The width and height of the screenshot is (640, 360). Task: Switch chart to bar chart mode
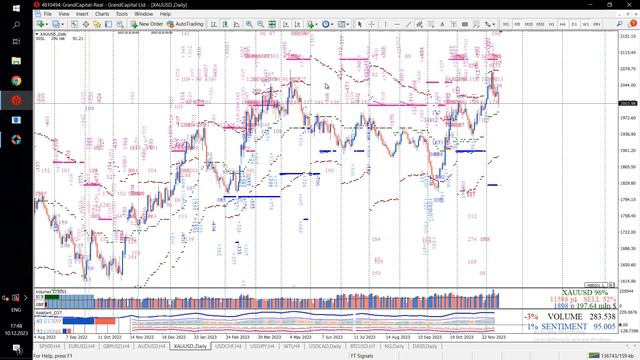[x=213, y=24]
